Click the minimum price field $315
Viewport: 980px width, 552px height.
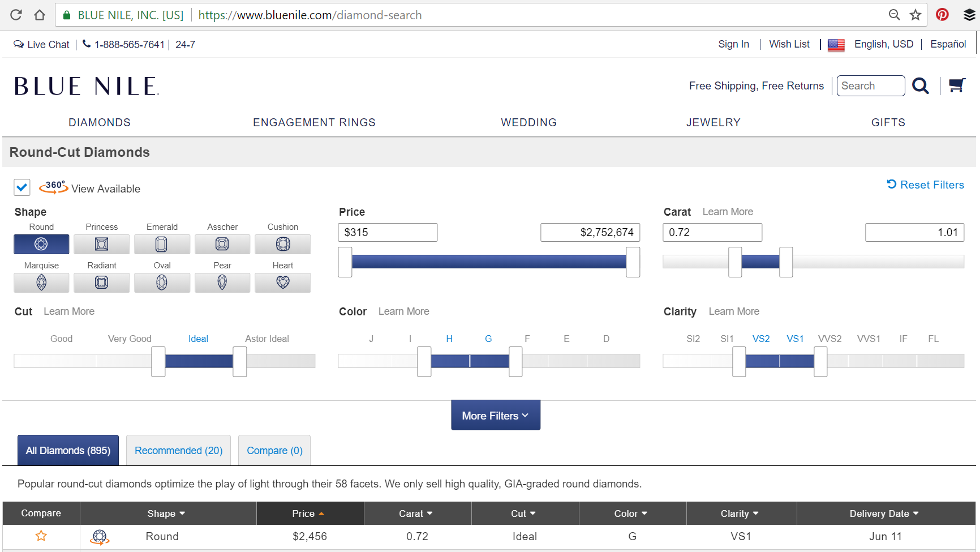coord(388,232)
